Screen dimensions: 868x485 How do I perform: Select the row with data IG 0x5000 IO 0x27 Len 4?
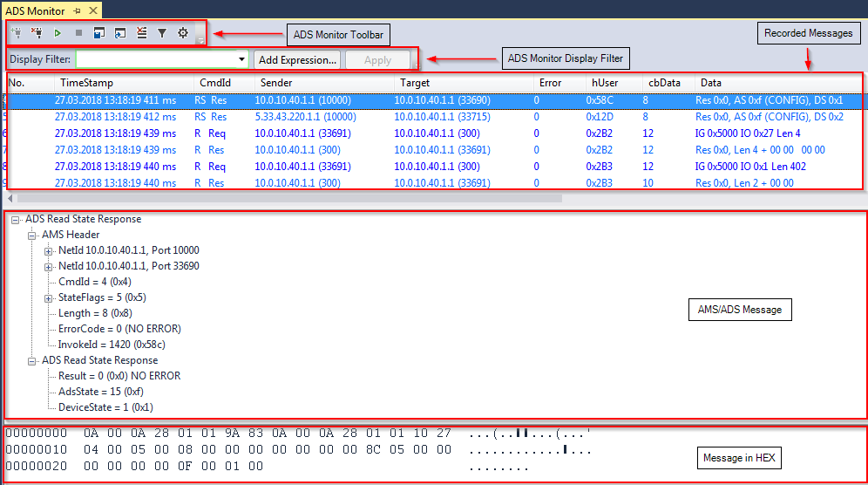coord(433,133)
